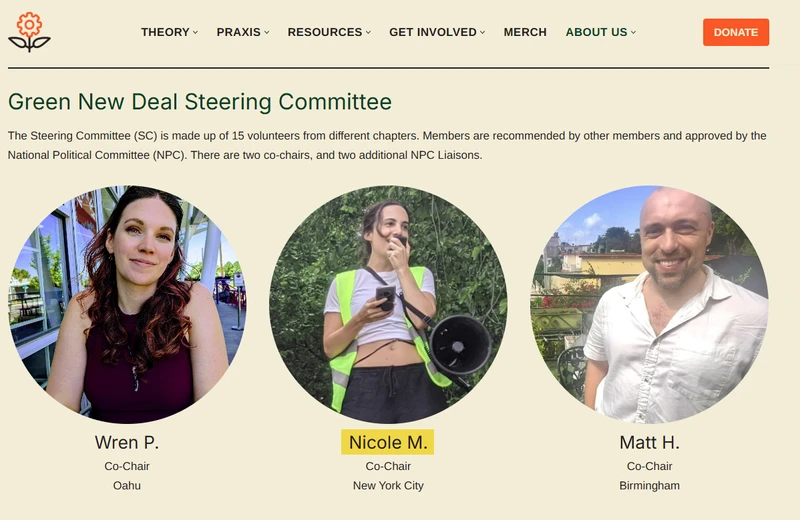Image resolution: width=800 pixels, height=520 pixels.
Task: Click the orange Donate button
Action: 736,32
